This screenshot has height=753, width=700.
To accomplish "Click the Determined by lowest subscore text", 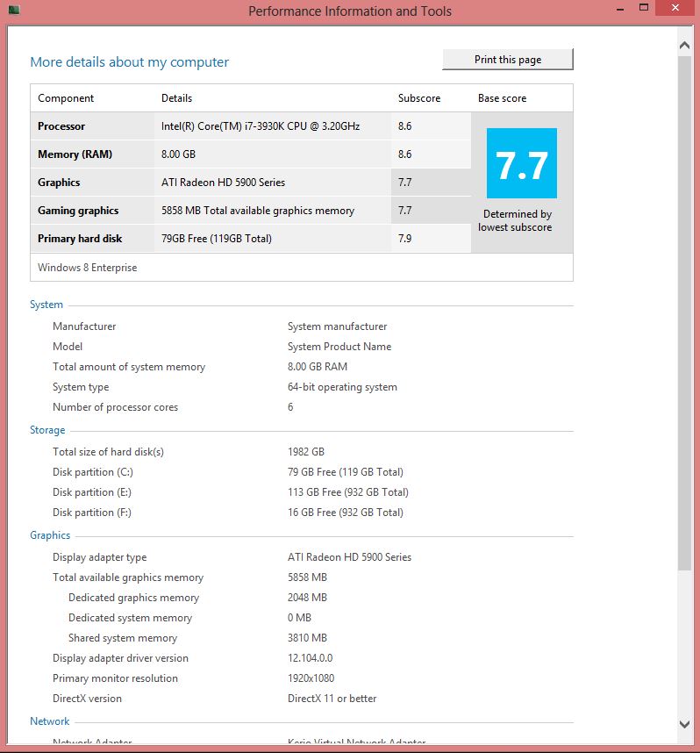I will [x=515, y=220].
